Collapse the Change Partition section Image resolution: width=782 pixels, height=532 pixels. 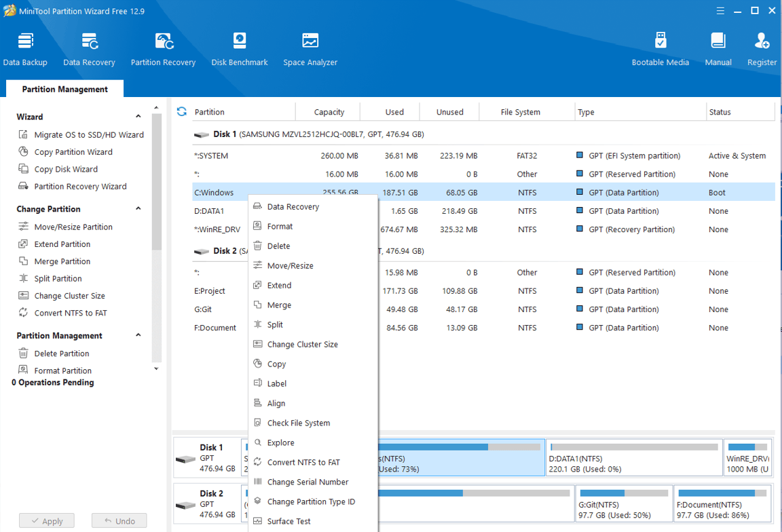[x=138, y=209]
